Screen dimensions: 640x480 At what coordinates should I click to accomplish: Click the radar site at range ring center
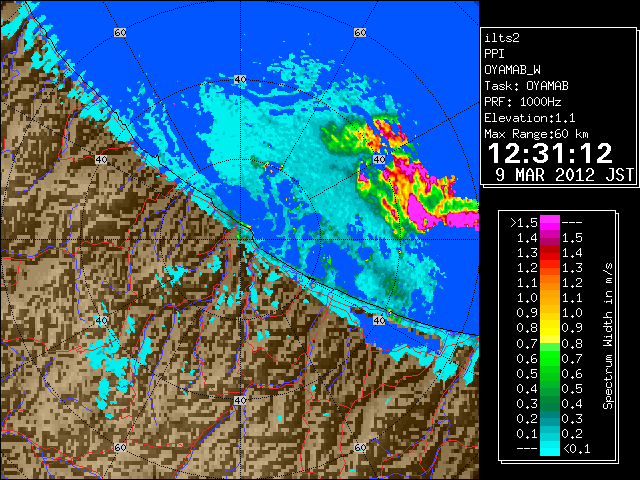point(240,240)
